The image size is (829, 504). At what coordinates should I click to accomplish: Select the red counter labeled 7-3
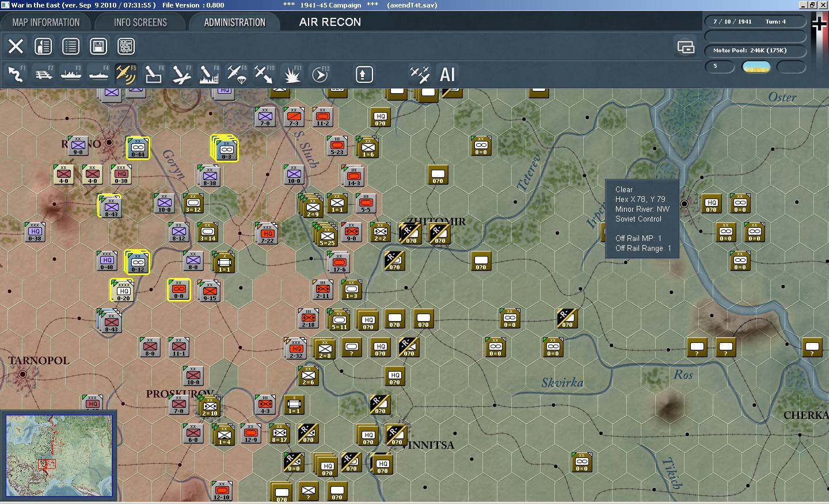[294, 117]
